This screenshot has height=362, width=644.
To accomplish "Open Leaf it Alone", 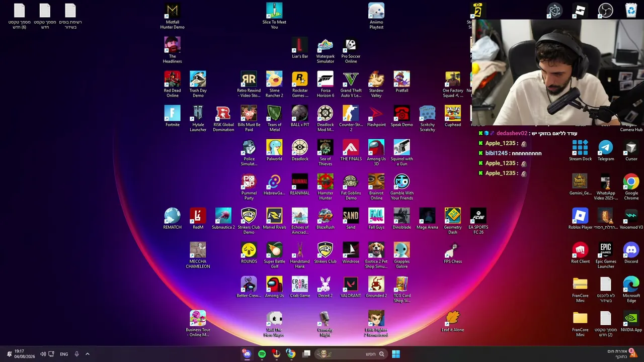I will (x=453, y=321).
